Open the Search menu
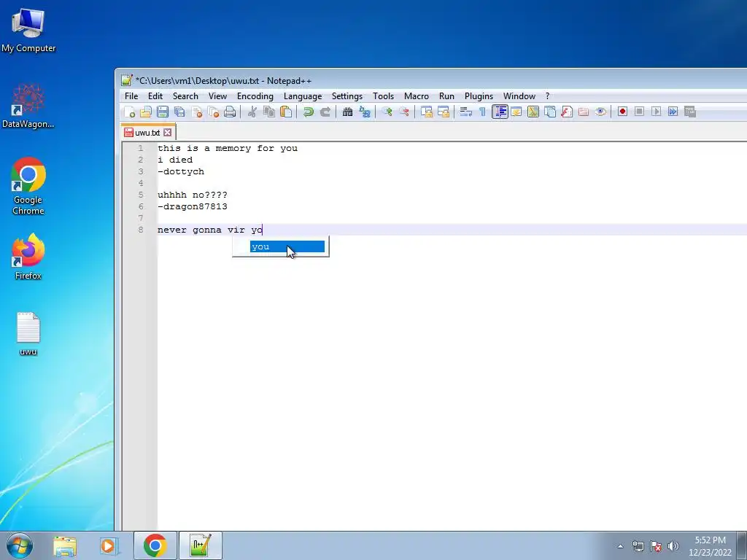747x560 pixels. (x=185, y=96)
